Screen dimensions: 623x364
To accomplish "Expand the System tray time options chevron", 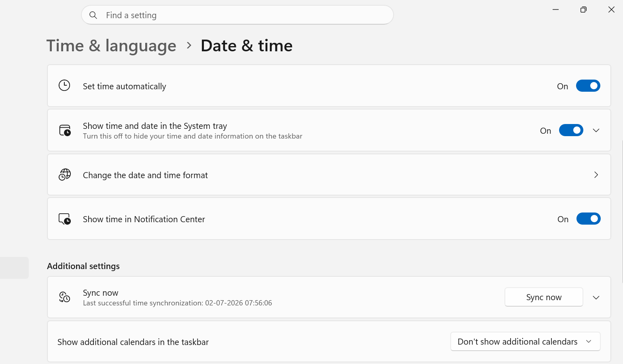I will (596, 130).
